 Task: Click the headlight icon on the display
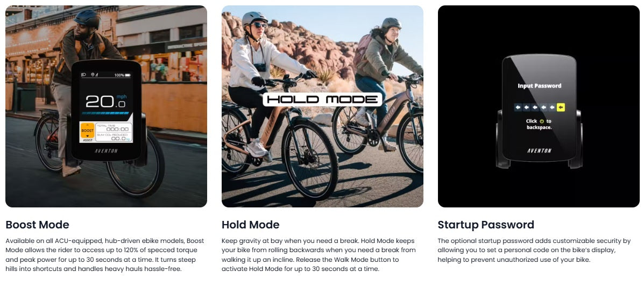[x=83, y=75]
